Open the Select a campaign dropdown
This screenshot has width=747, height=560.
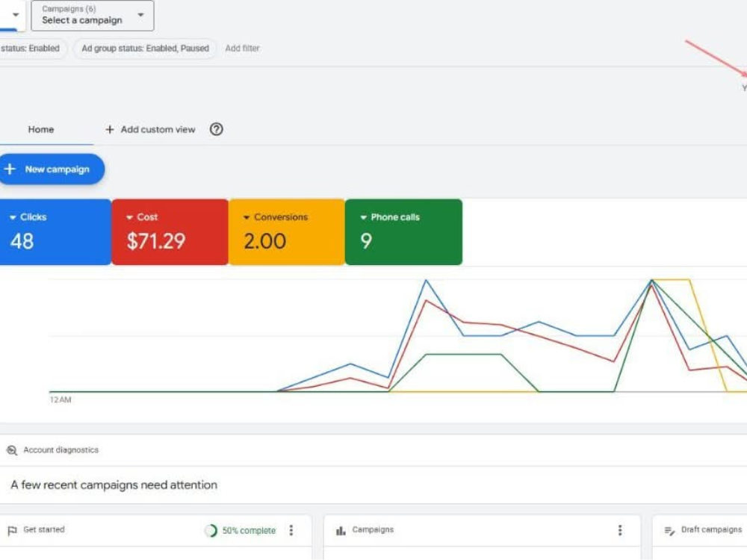93,15
